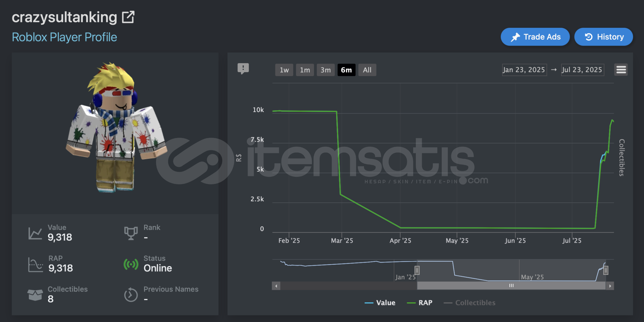Edit the end date Jul 23, 2025
Image resolution: width=644 pixels, height=322 pixels.
click(x=582, y=70)
